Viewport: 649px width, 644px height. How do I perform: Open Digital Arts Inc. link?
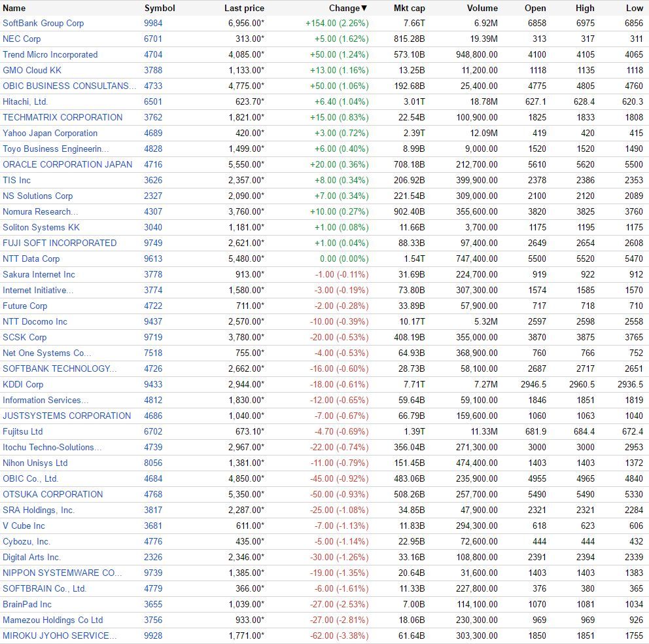point(31,558)
